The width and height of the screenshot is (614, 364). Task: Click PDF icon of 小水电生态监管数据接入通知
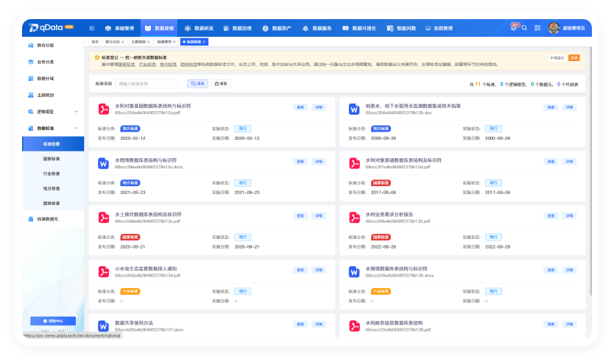pos(103,272)
